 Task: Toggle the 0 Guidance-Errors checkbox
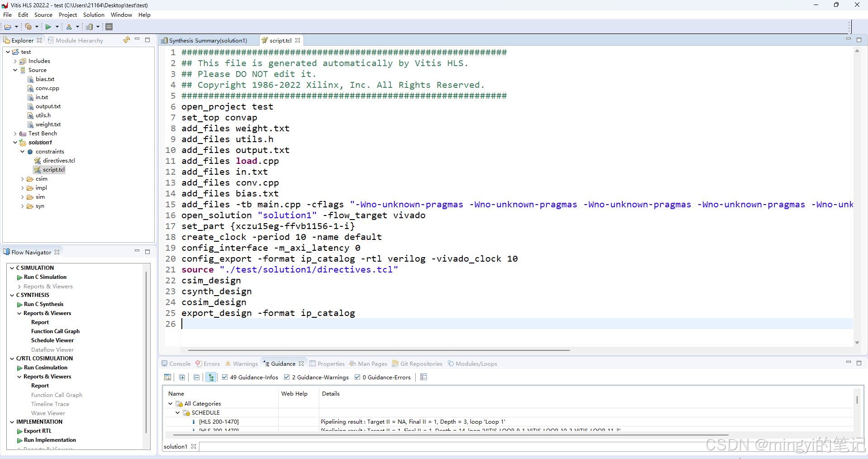tap(357, 377)
